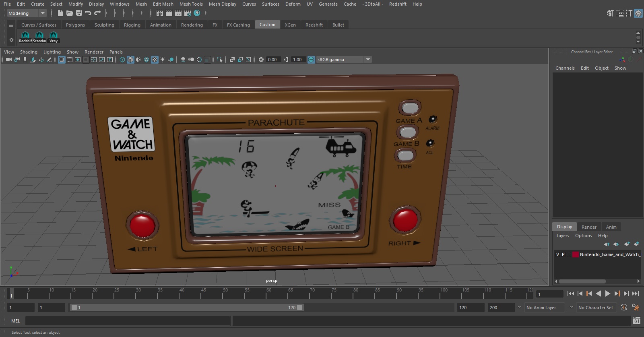644x337 pixels.
Task: Run the Vray shelf button
Action: (x=54, y=37)
